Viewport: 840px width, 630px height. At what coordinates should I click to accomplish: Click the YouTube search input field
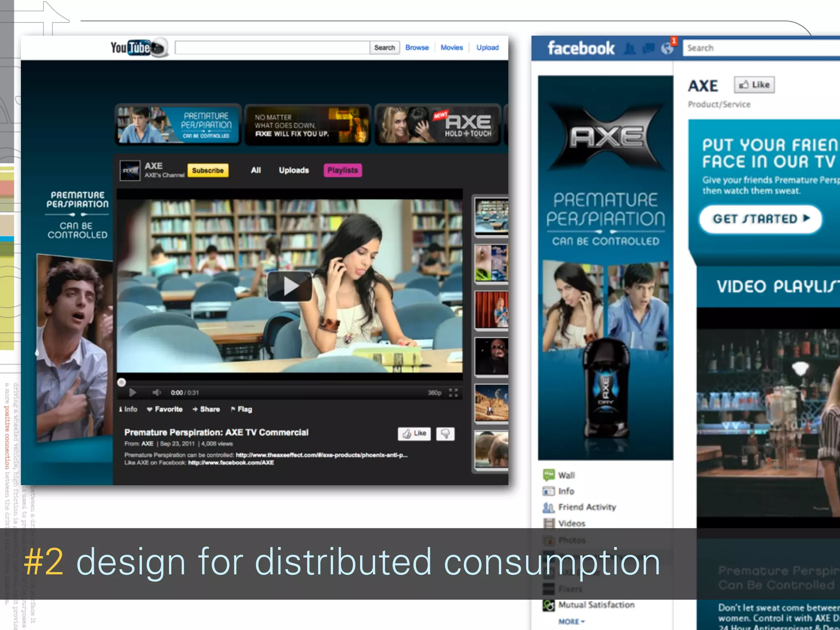tap(272, 48)
